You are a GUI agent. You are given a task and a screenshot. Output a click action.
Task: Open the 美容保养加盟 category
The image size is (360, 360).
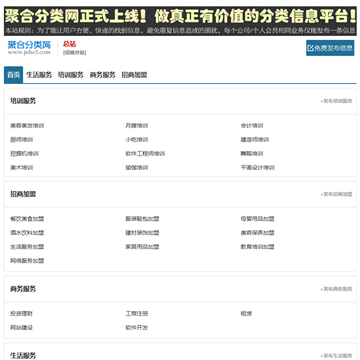[x=258, y=233]
